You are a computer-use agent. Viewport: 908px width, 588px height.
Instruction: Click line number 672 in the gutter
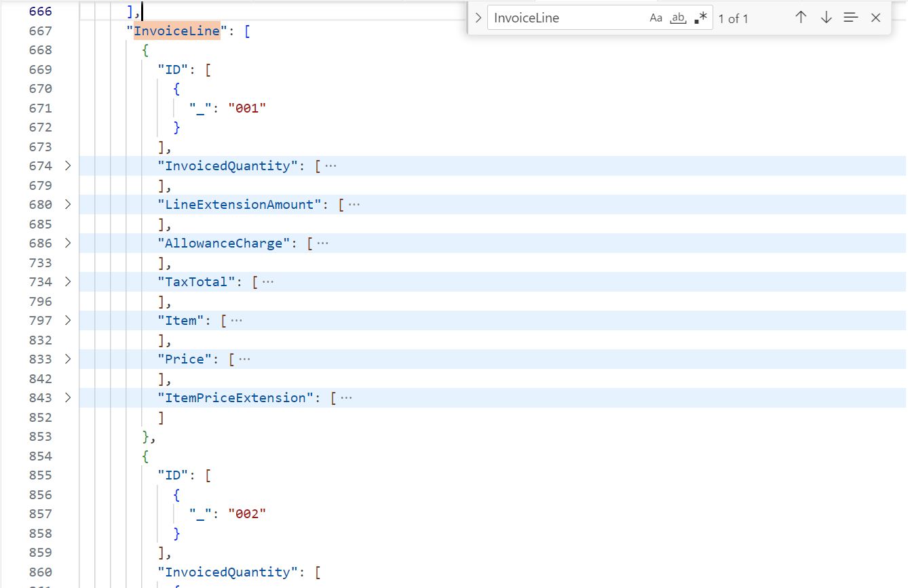coord(41,127)
